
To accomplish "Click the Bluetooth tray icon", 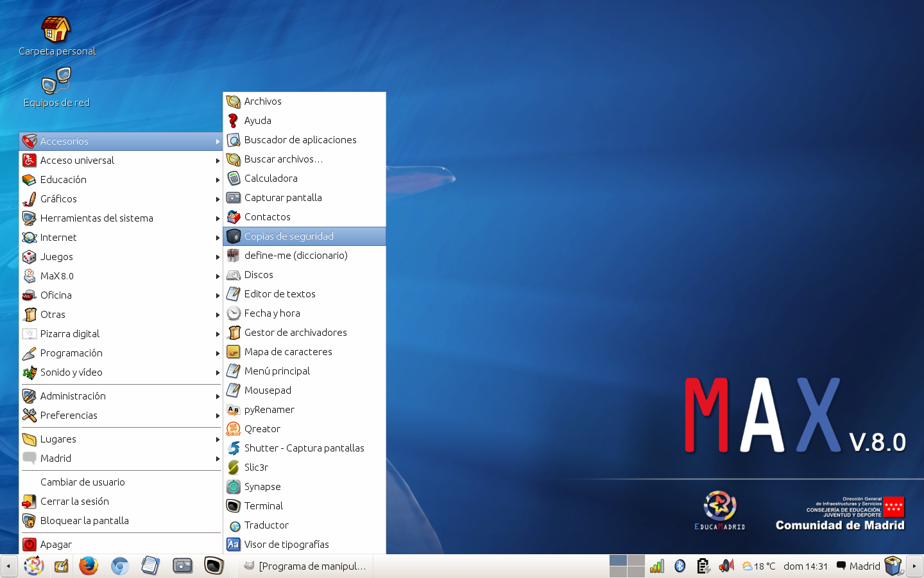I will pos(680,566).
